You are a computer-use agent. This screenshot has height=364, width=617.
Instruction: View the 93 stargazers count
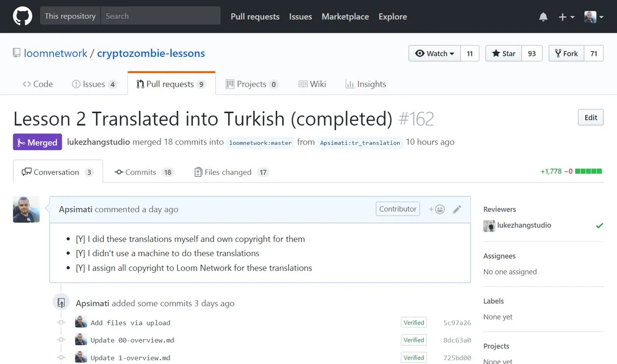point(532,53)
